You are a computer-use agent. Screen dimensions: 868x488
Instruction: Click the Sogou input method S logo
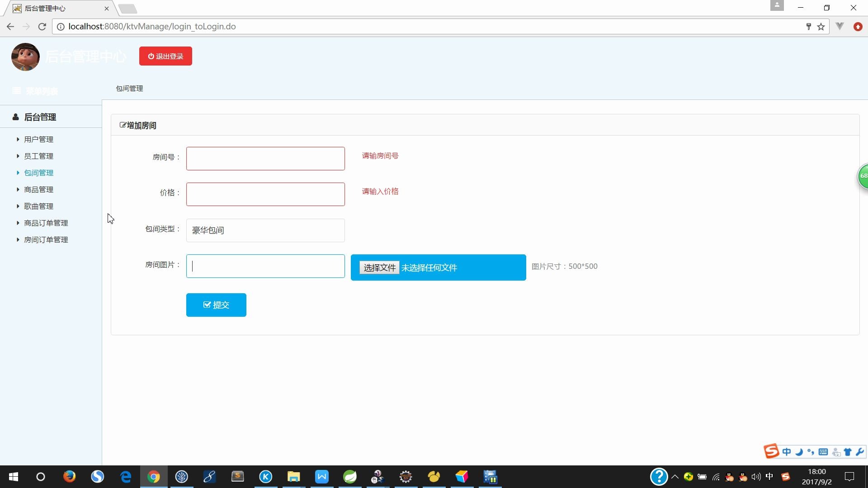pos(771,451)
